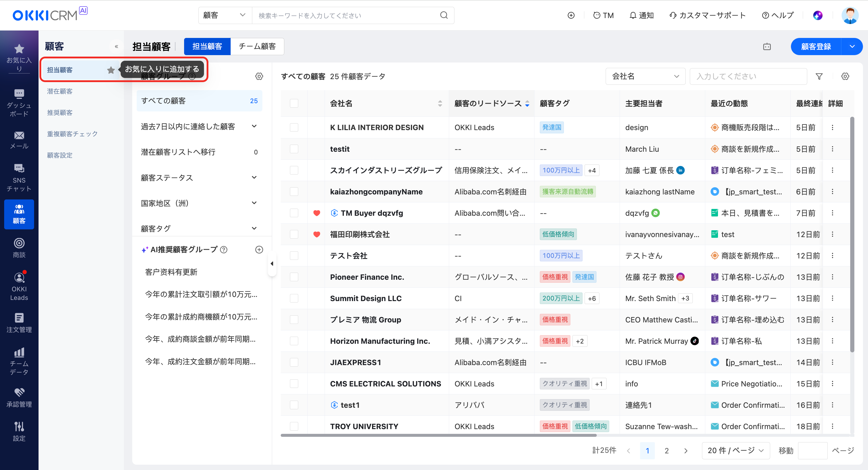
Task: Click the purple AI assistant orb icon
Action: coord(818,15)
